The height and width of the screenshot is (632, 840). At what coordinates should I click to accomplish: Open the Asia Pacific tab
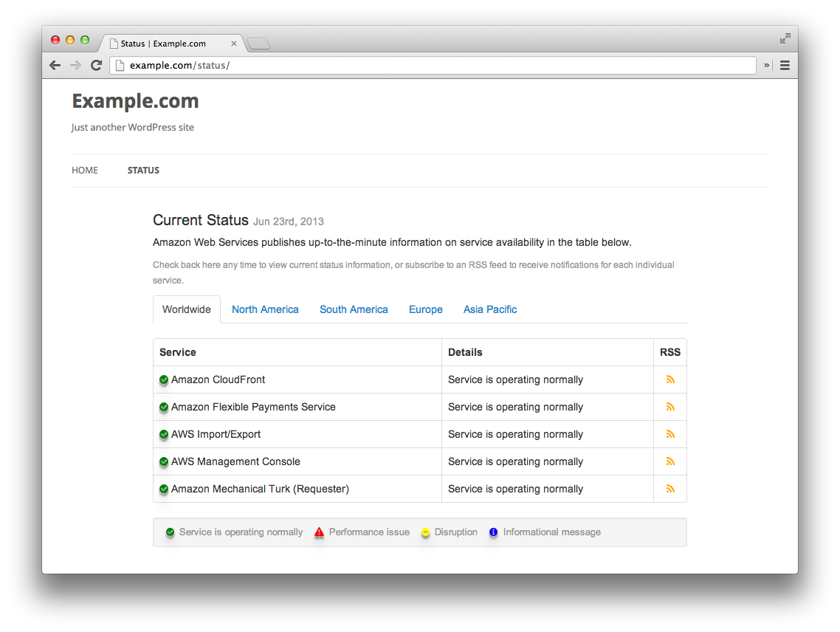(x=490, y=309)
